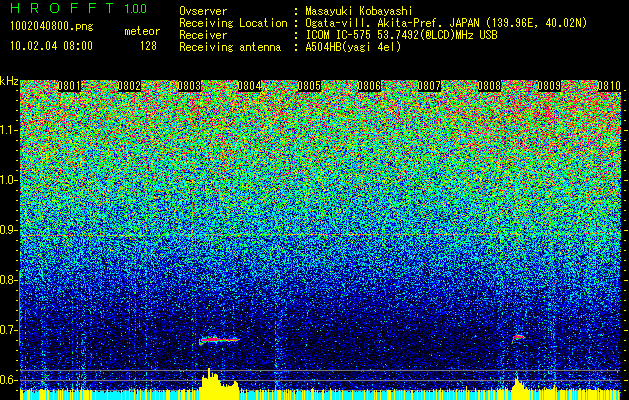
Task: Click the 'meteor' count label
Action: 142,31
